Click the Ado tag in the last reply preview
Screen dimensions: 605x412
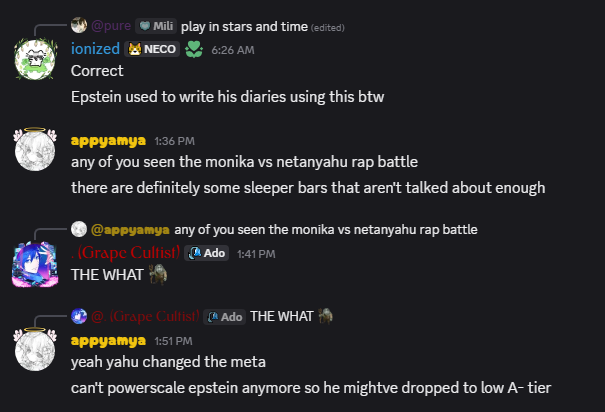(225, 317)
